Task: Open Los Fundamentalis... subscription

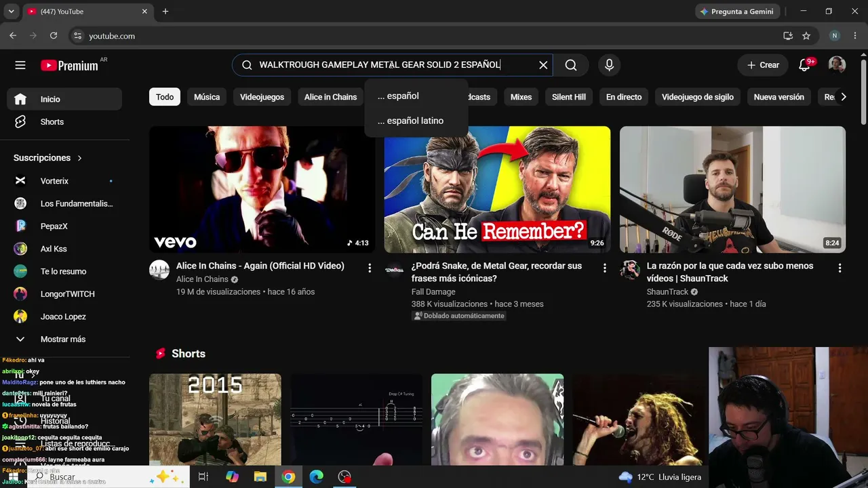Action: (64, 203)
